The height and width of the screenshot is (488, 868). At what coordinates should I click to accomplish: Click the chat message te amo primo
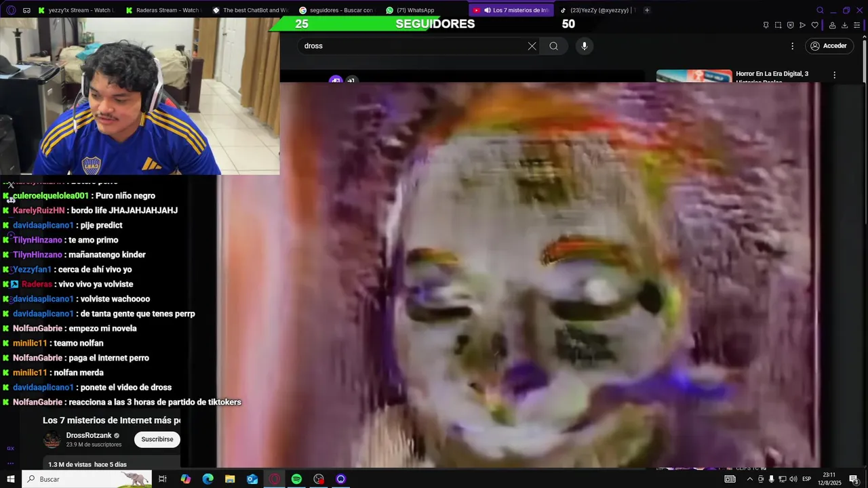[x=93, y=240]
